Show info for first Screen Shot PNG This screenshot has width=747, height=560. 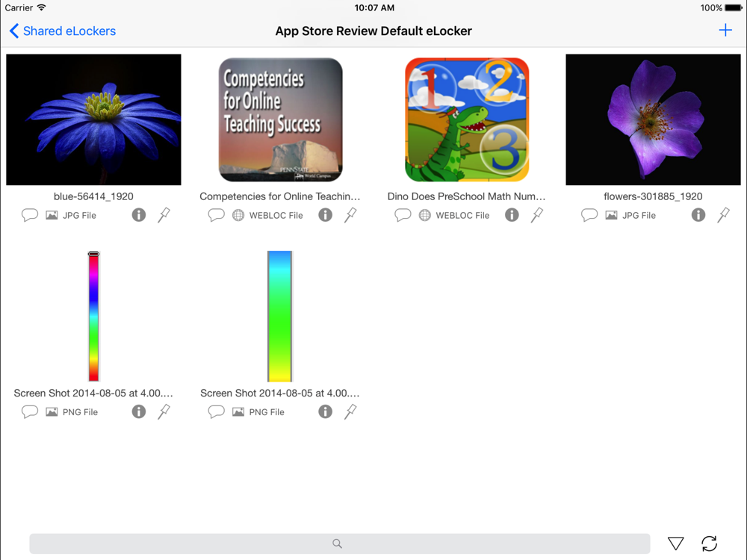139,412
